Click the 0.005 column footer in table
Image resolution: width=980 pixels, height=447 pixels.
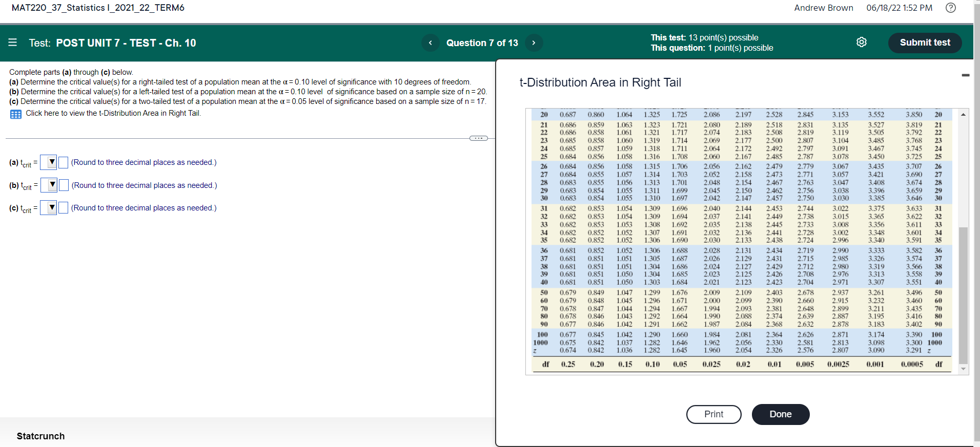(x=805, y=365)
